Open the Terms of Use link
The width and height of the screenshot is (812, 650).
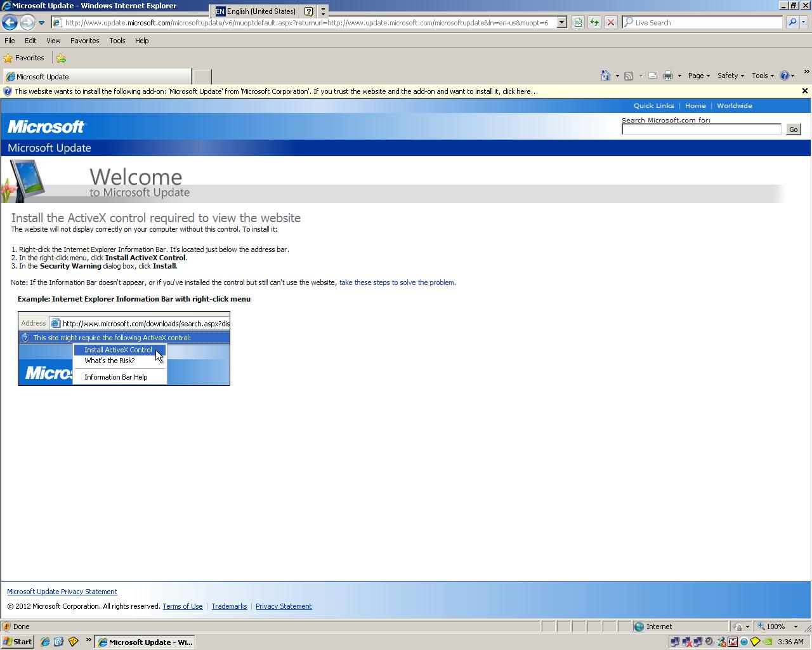183,606
